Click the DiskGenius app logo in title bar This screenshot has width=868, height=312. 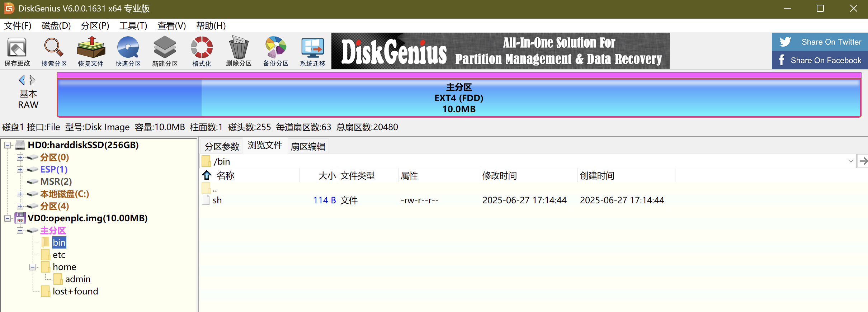(9, 8)
